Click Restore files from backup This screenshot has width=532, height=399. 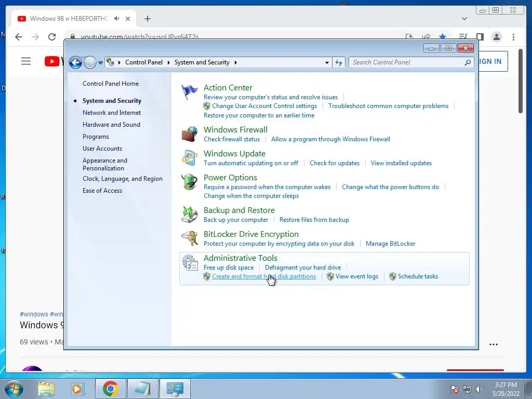pos(314,220)
